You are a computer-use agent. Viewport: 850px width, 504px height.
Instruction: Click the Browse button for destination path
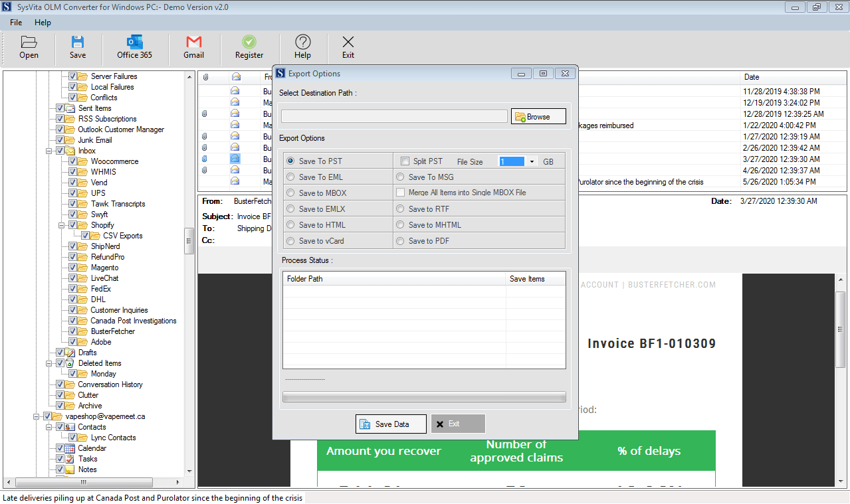[538, 116]
